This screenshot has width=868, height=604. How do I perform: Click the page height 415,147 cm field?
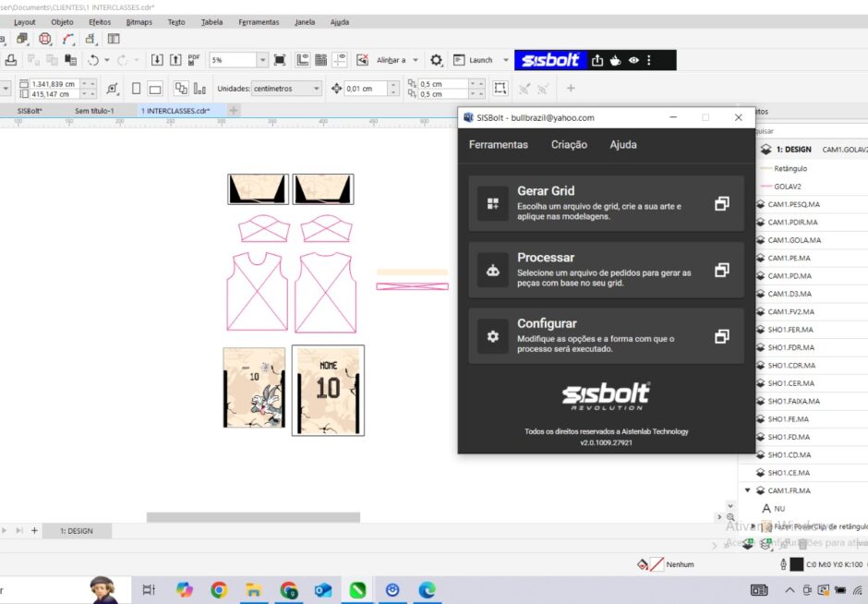click(x=54, y=94)
